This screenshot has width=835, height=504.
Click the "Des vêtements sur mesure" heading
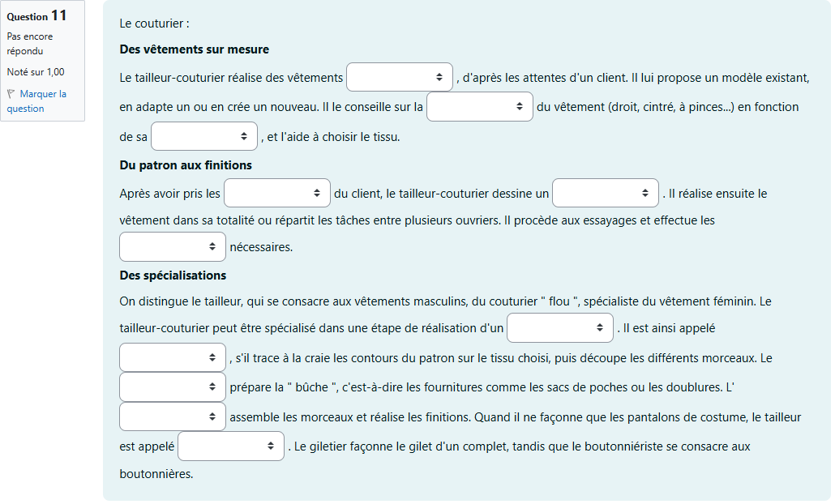click(x=194, y=49)
